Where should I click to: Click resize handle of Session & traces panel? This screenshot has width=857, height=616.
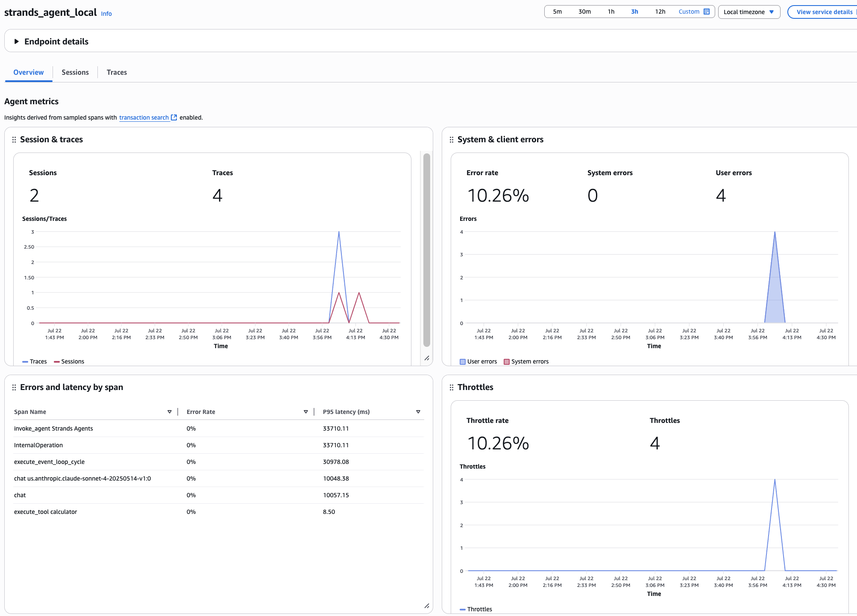point(426,358)
